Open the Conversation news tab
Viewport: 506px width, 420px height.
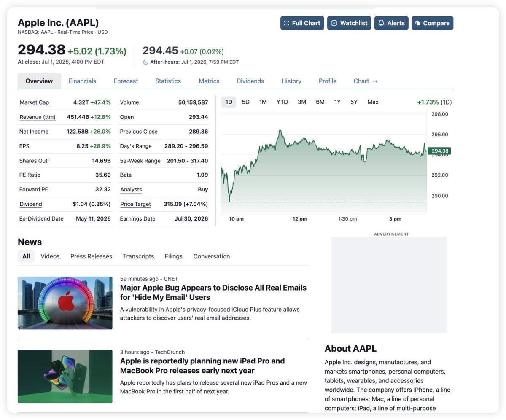click(212, 256)
